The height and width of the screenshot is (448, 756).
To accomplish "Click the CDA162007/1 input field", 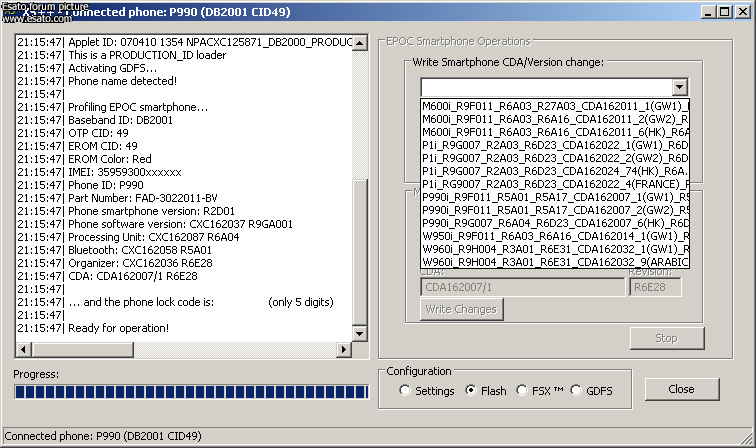I will click(x=523, y=287).
